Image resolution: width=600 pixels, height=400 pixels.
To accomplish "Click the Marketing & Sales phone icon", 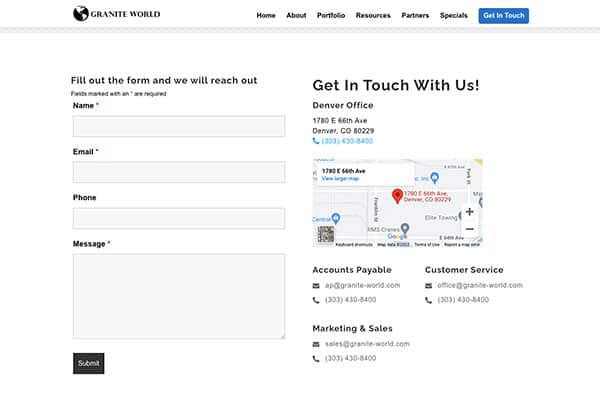I will [x=316, y=359].
